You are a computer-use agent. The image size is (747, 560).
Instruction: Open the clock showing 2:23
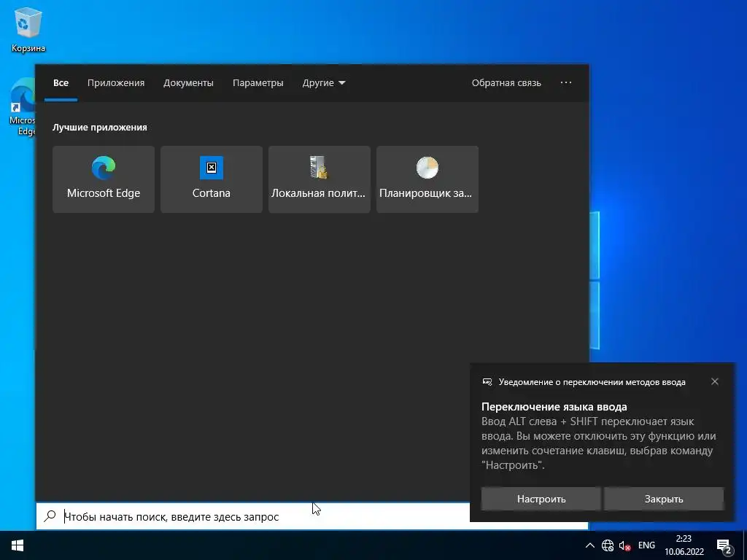pos(684,545)
